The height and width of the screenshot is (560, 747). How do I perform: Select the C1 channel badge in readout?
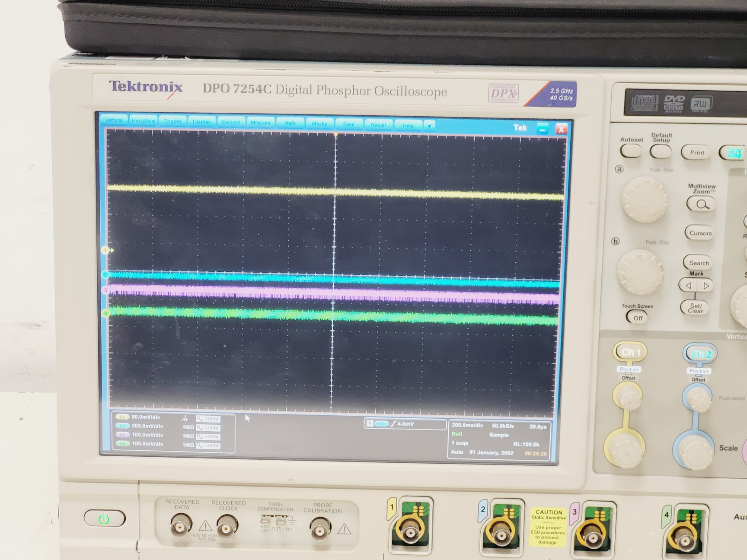122,417
